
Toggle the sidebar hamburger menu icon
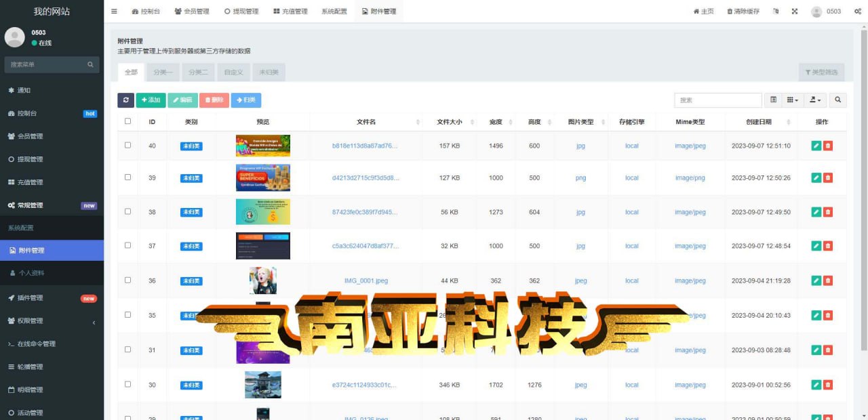point(114,12)
